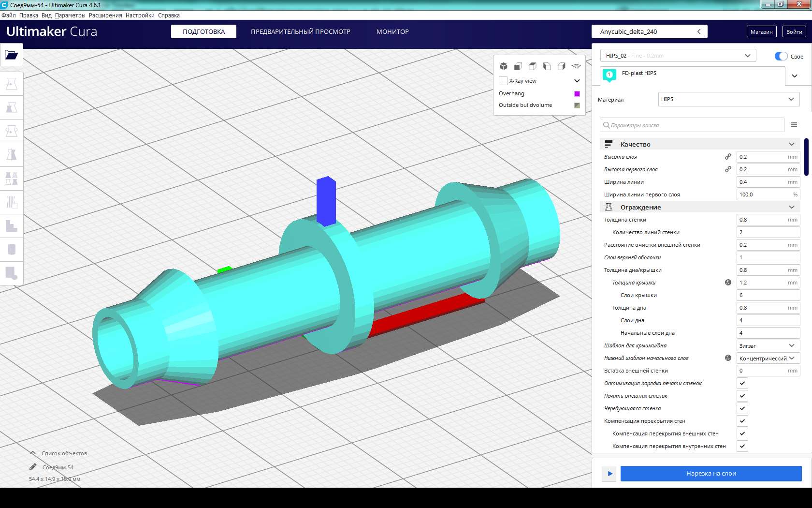This screenshot has width=812, height=508.
Task: Click the run script play icon
Action: 609,474
